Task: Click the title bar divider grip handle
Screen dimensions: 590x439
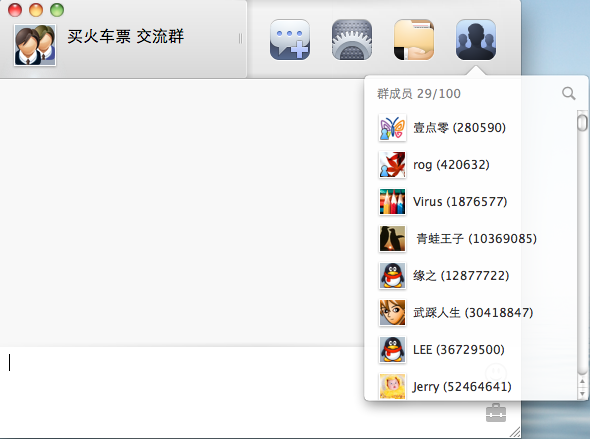Action: click(x=240, y=39)
